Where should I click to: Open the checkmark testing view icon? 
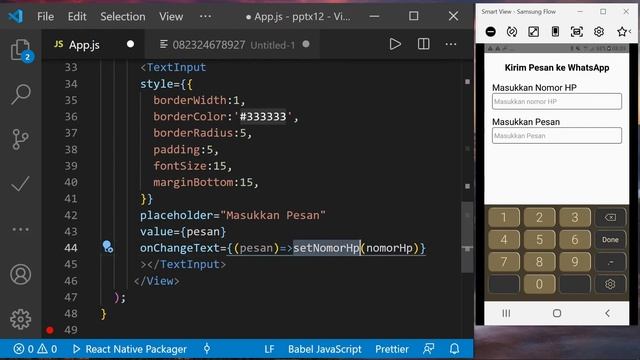click(x=20, y=184)
